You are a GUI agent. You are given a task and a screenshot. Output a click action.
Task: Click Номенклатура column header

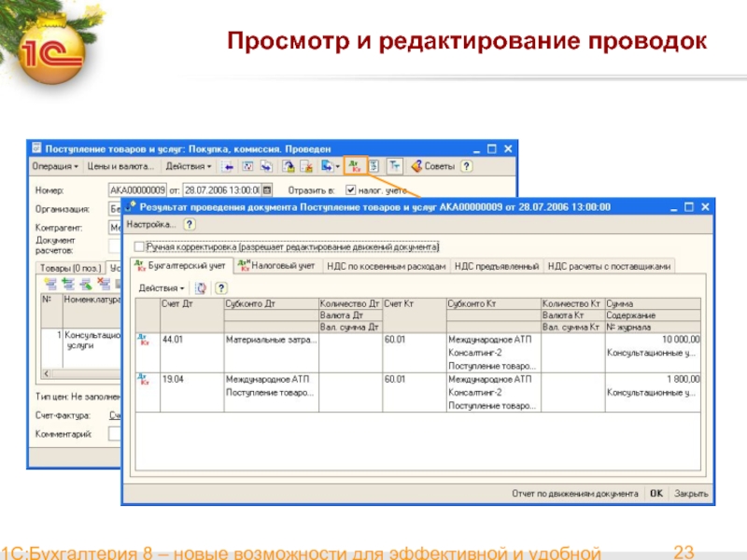[92, 311]
